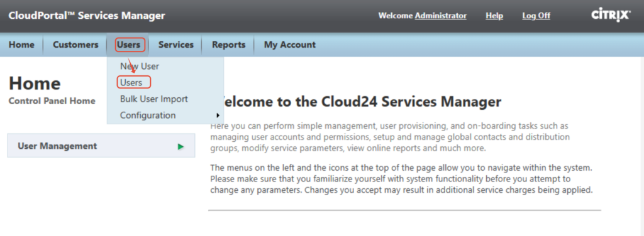Click the Administrator account link
Image resolution: width=644 pixels, height=236 pixels.
[441, 16]
